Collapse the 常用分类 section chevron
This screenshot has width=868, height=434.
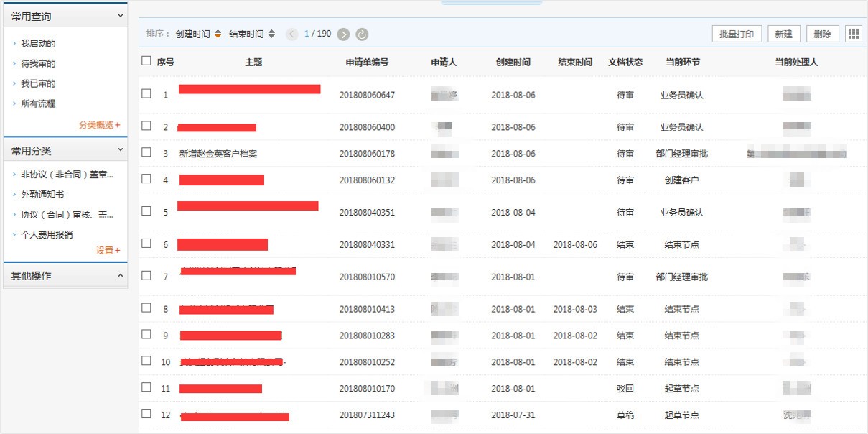(x=121, y=150)
